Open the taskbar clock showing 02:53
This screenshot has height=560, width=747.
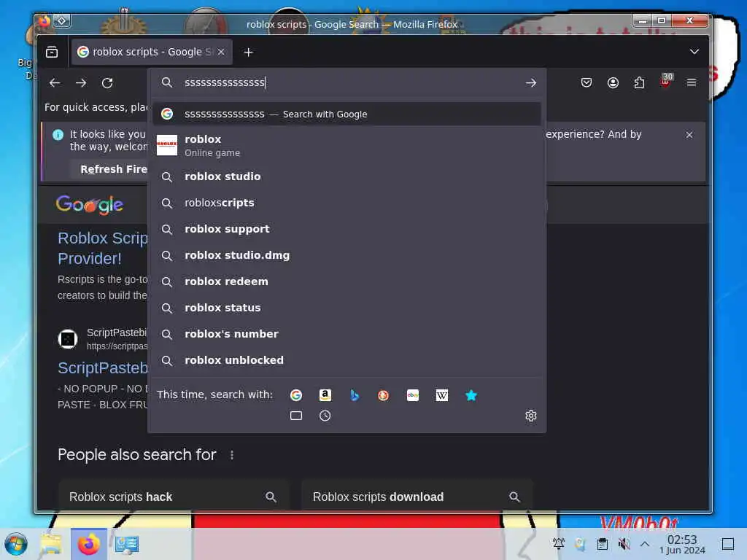pyautogui.click(x=682, y=544)
